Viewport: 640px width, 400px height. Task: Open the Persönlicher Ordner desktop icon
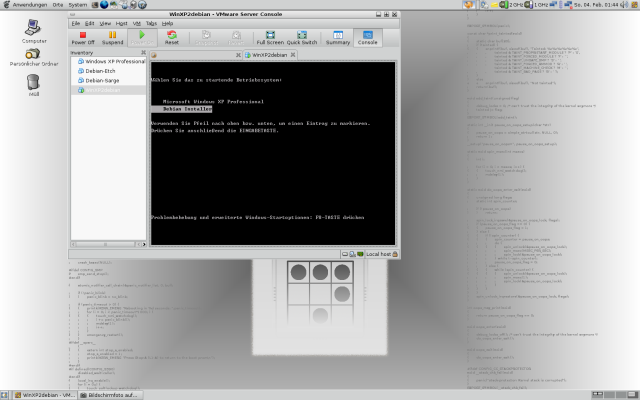(34, 59)
